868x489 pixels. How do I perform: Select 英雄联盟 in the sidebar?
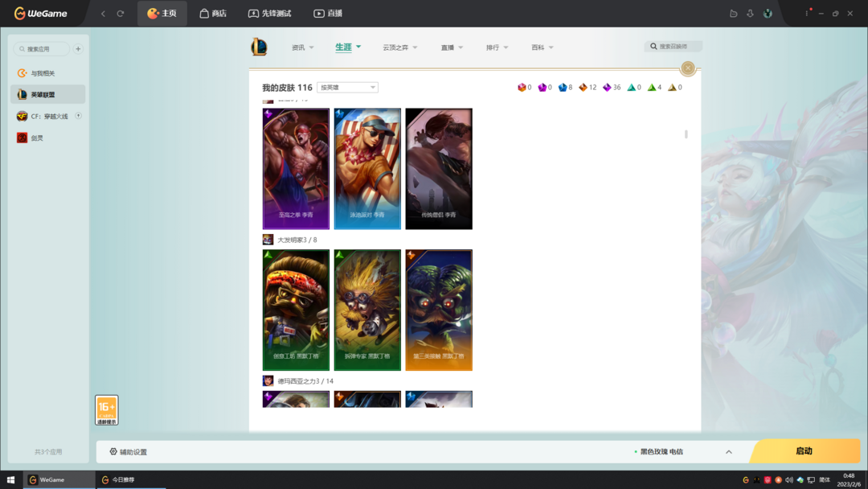click(47, 95)
